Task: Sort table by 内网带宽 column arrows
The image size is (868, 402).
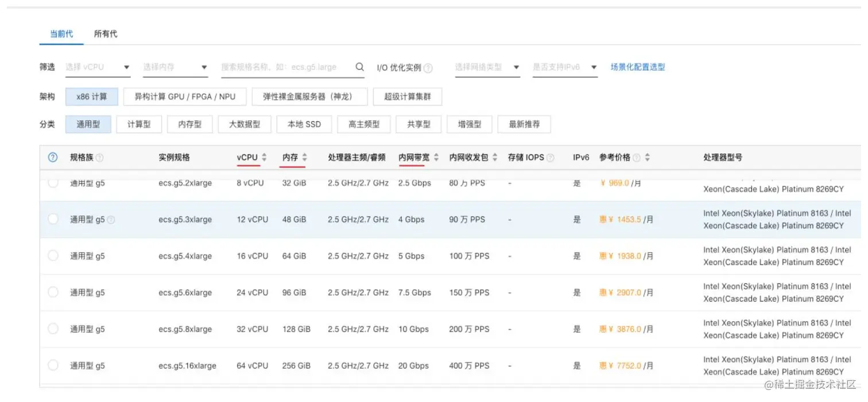Action: (436, 157)
